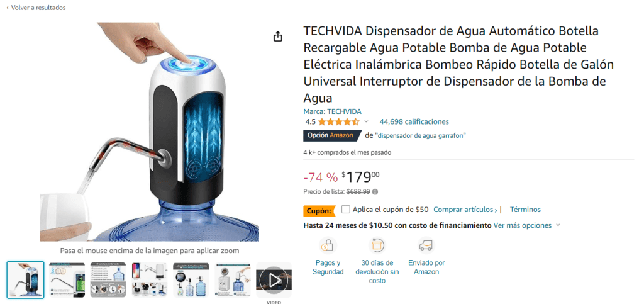Open the 44,698 calificaciones link
The height and width of the screenshot is (304, 644).
414,121
